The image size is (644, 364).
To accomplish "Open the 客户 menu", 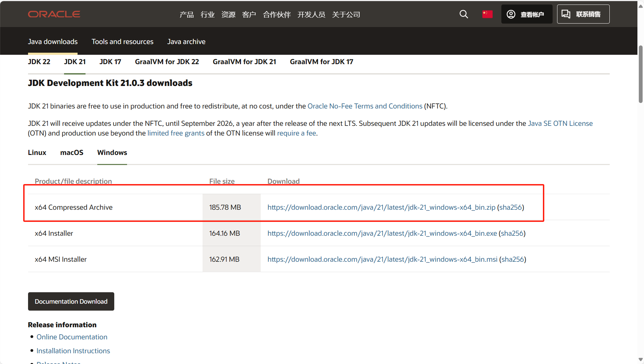I will click(x=249, y=15).
